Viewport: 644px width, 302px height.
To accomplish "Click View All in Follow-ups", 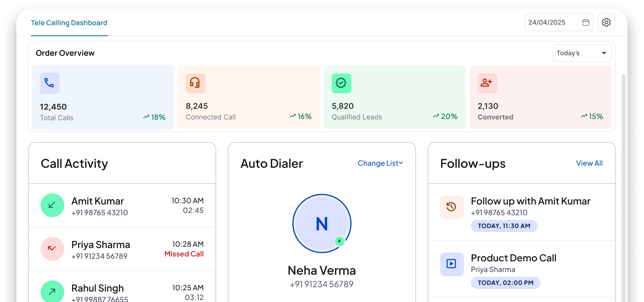I will coord(589,163).
